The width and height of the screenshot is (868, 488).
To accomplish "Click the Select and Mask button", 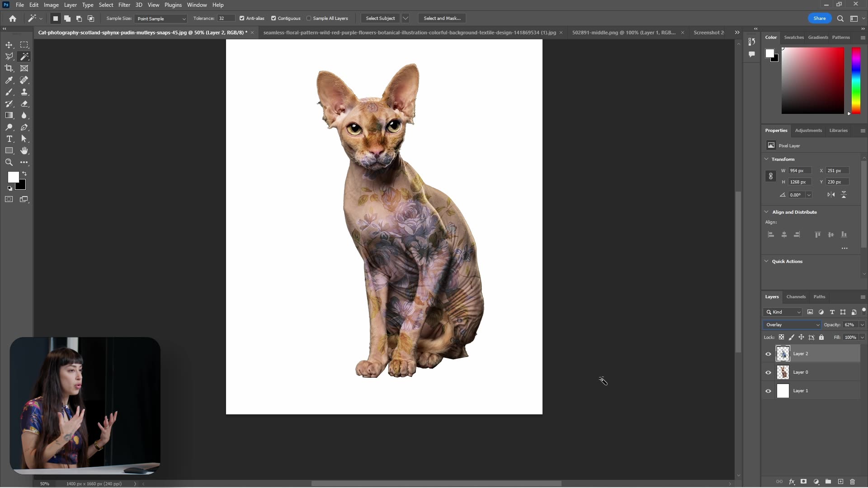I will (442, 19).
